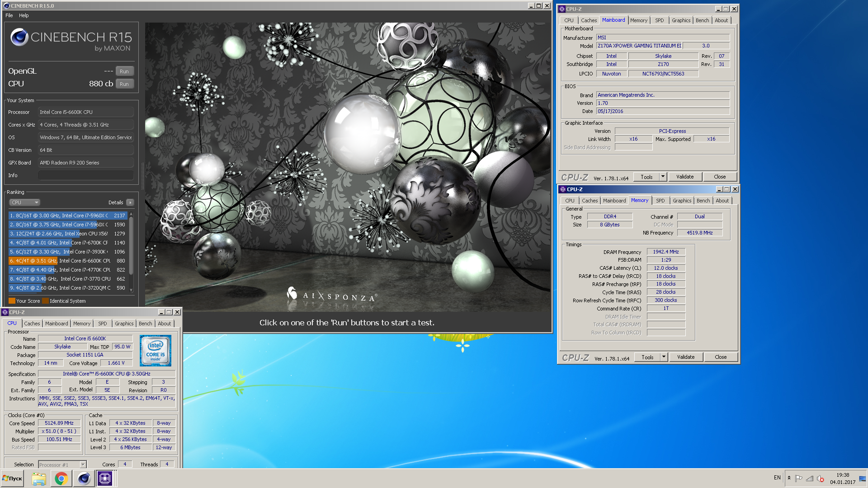
Task: Open the File menu in Cinebench
Action: tap(9, 15)
